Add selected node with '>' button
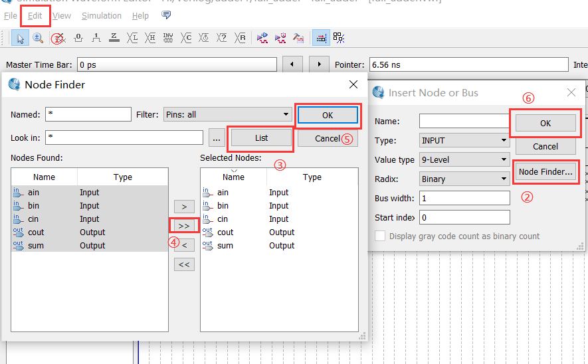The width and height of the screenshot is (588, 364). pos(184,207)
